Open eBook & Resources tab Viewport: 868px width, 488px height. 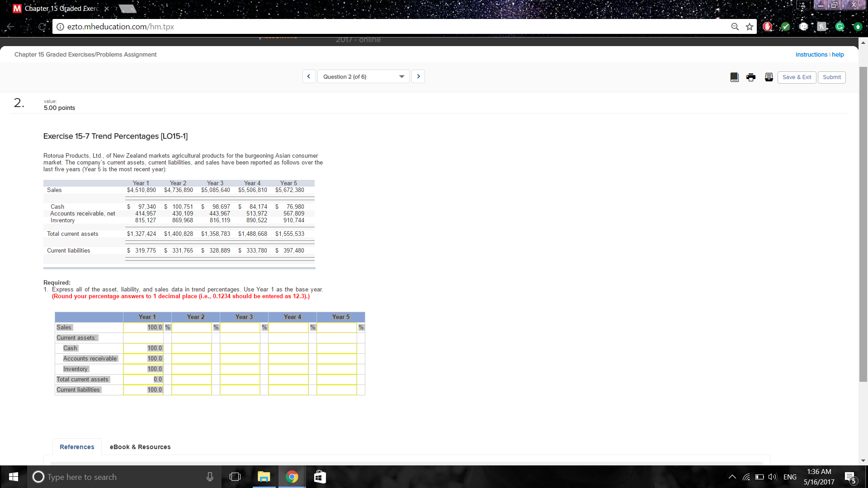click(140, 447)
